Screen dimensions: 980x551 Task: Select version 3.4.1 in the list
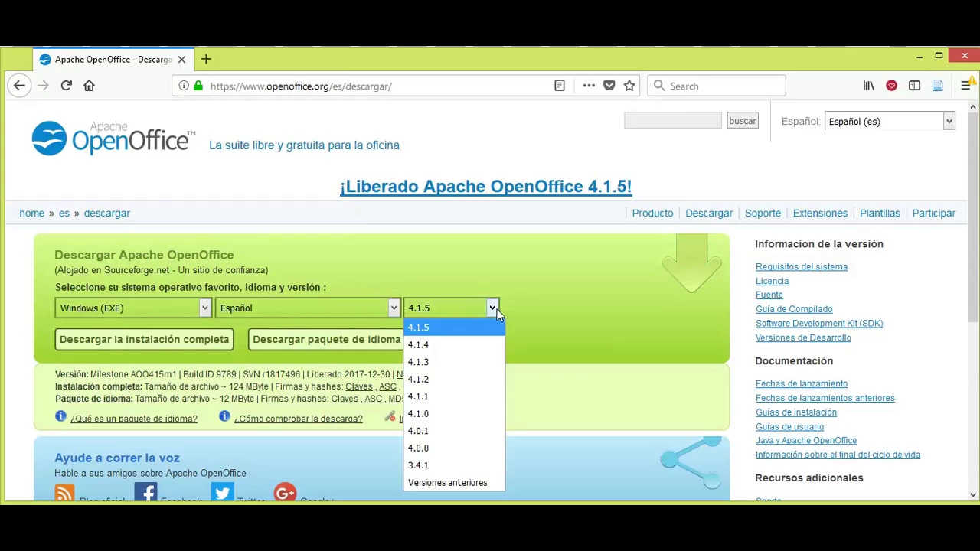click(x=455, y=465)
